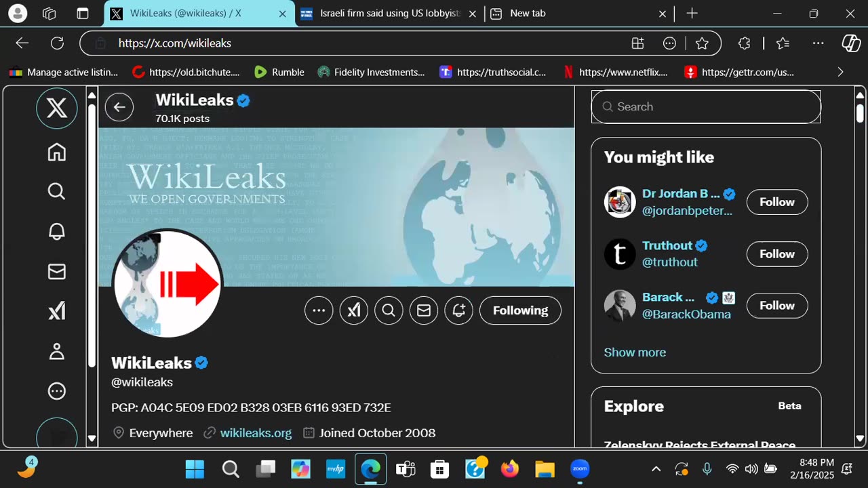Screen dimensions: 868x488
Task: Open the WikiLeaks banner image
Action: coord(336,207)
